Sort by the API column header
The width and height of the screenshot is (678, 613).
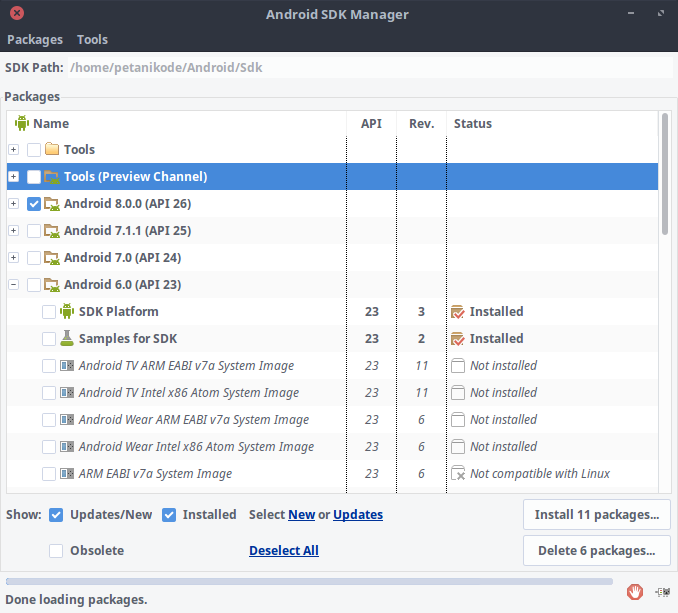click(x=371, y=124)
